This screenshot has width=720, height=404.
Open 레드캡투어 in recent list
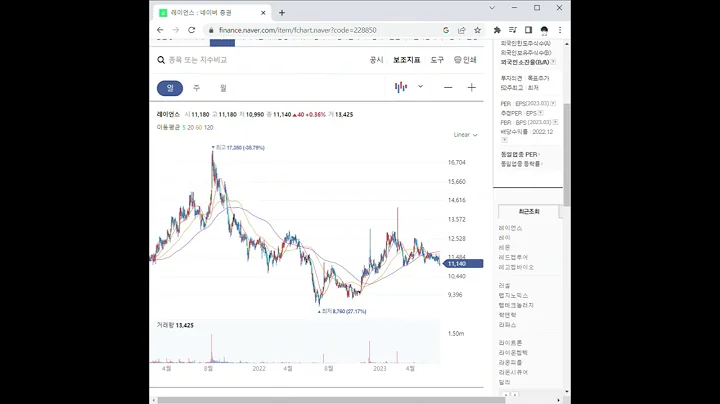[513, 257]
